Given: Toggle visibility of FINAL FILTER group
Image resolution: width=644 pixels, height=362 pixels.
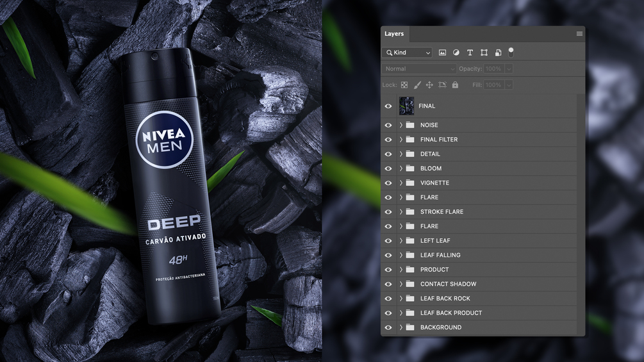Looking at the screenshot, I should coord(388,140).
